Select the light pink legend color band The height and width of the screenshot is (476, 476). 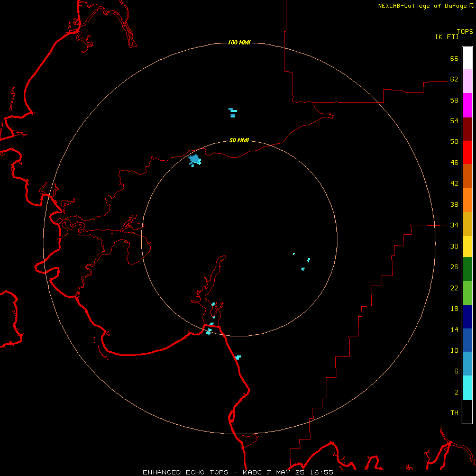(467, 81)
